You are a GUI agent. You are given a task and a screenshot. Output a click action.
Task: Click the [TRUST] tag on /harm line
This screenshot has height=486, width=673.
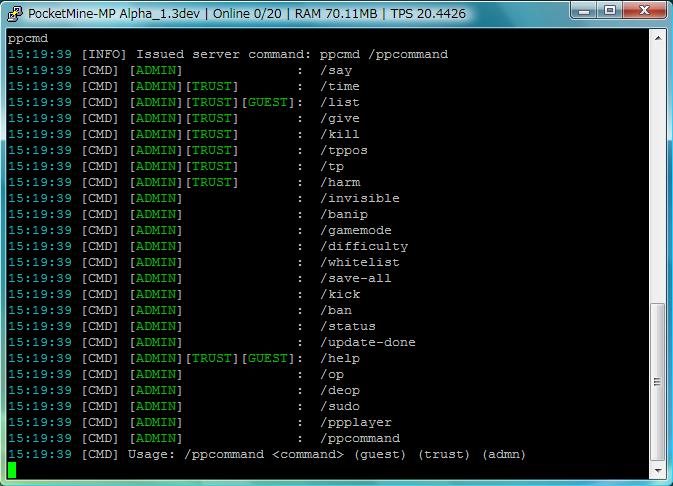pos(212,182)
